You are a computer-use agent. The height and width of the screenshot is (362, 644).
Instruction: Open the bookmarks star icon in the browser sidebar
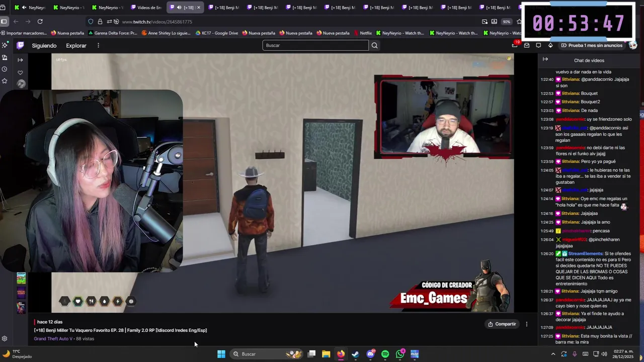5,80
